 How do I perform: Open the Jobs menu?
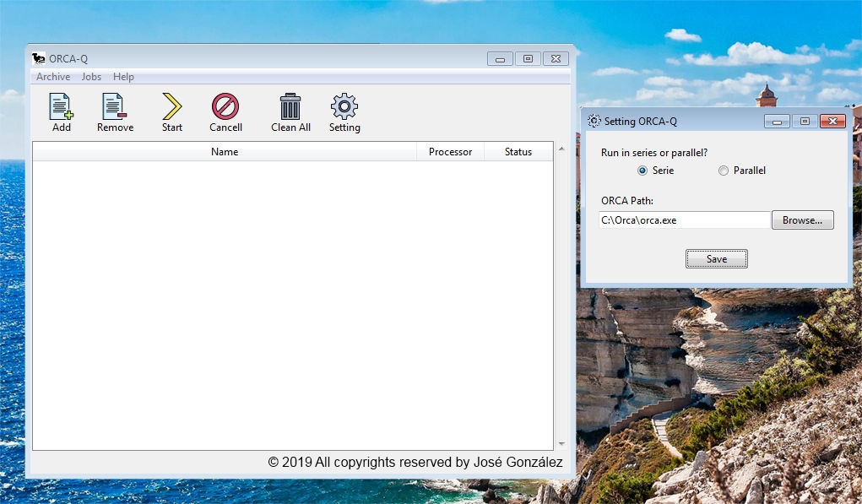tap(91, 77)
